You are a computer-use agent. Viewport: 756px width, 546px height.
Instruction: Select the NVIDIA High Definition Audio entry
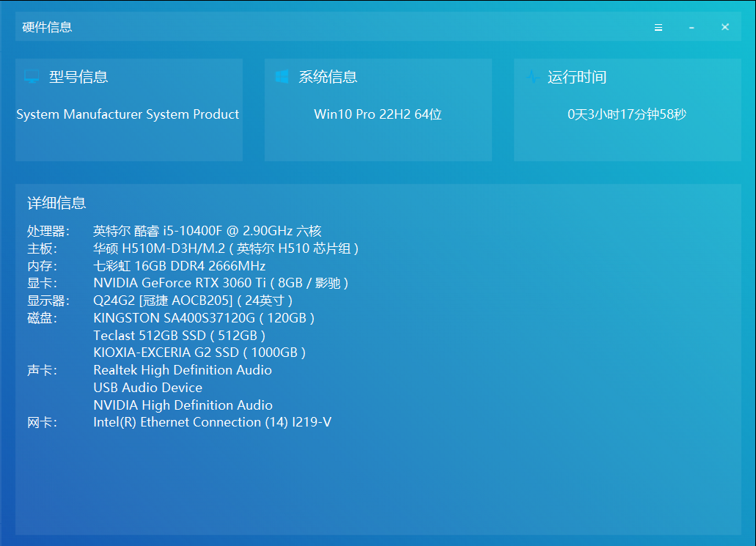183,405
